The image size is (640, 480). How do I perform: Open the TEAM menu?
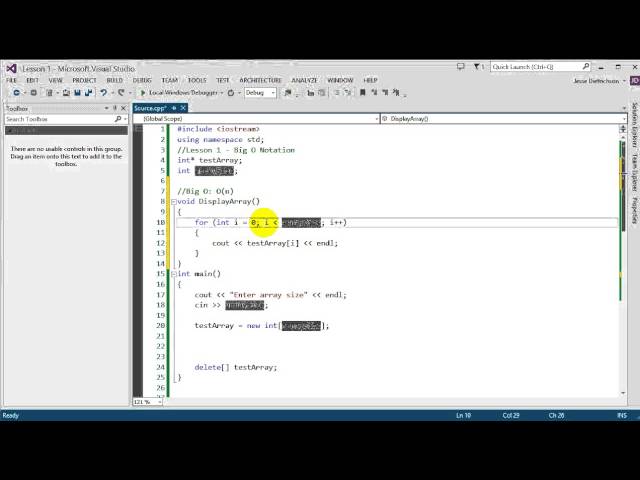coord(169,80)
